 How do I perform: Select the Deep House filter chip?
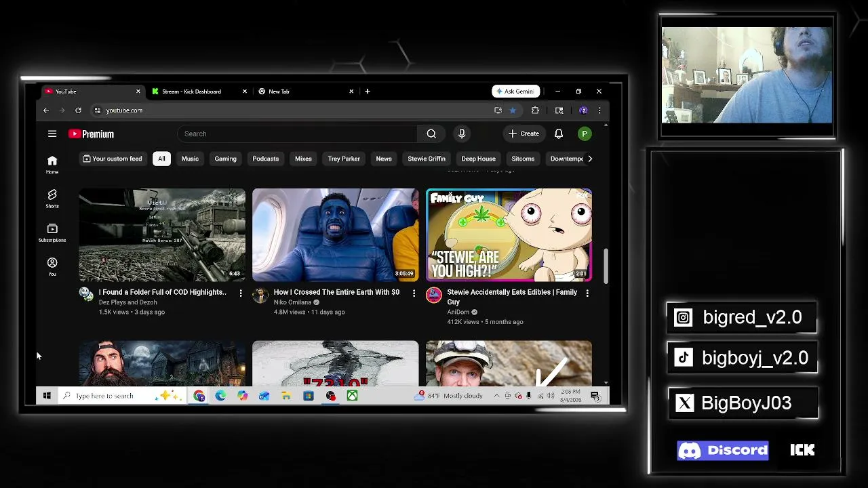click(x=479, y=159)
